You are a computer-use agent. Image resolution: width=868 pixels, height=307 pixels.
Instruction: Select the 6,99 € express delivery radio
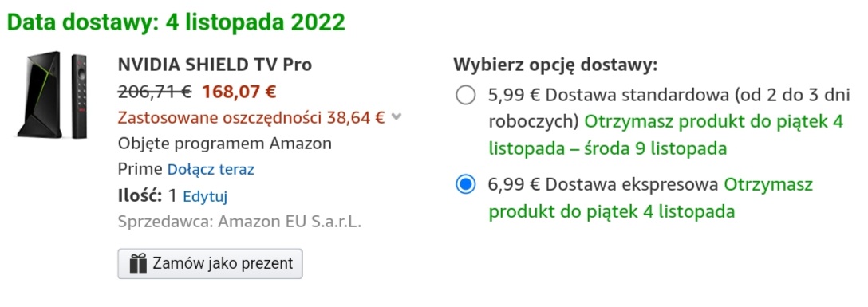[x=466, y=184]
